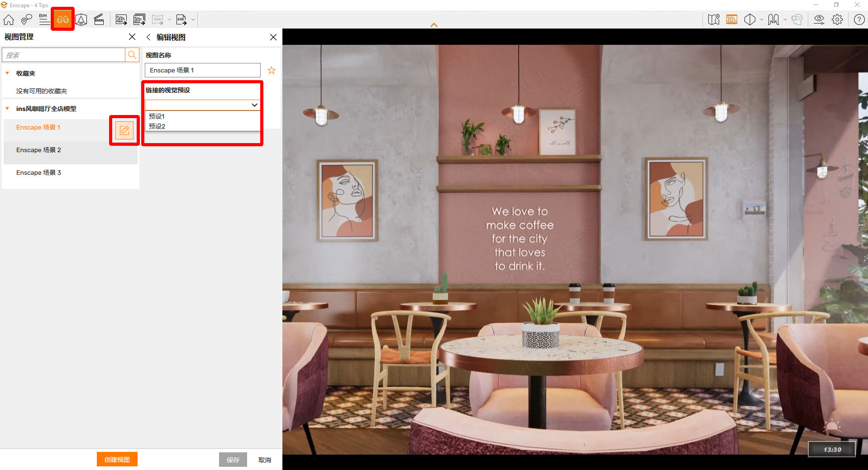The width and height of the screenshot is (868, 470).
Task: Close the 编辑视图 panel
Action: pos(273,37)
